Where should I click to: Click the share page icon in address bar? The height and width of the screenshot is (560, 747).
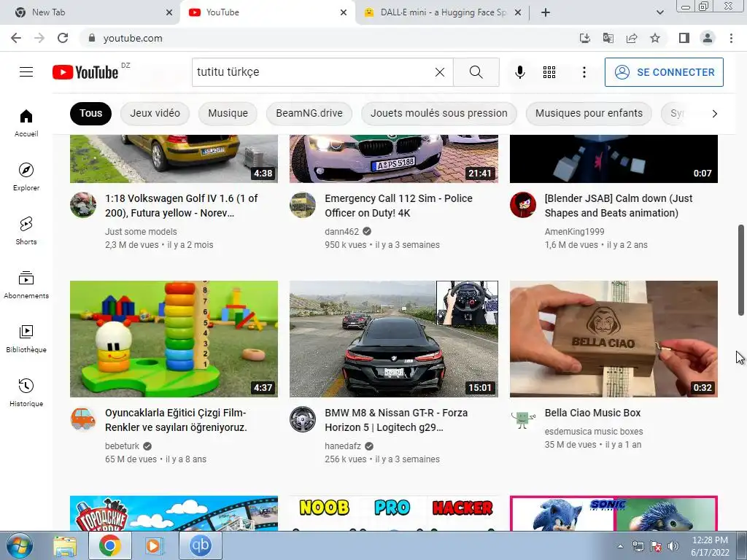632,38
